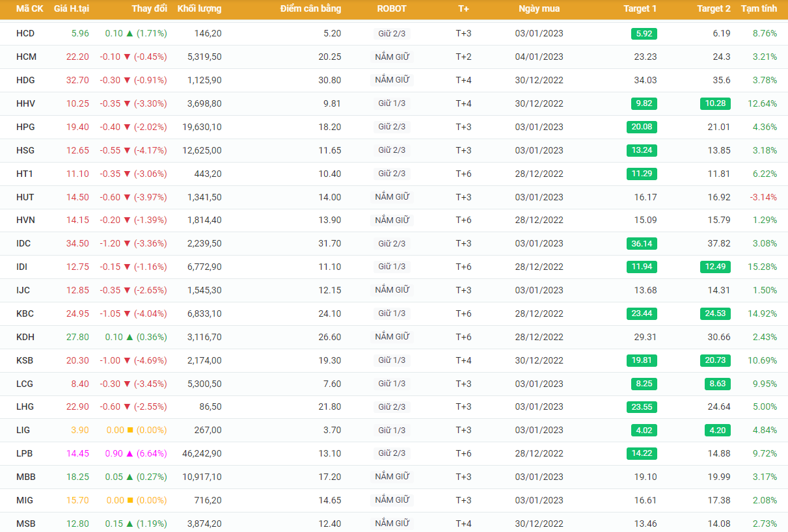
Task: Click green Target 2 badge 24.53 for KBC
Action: [x=717, y=313]
